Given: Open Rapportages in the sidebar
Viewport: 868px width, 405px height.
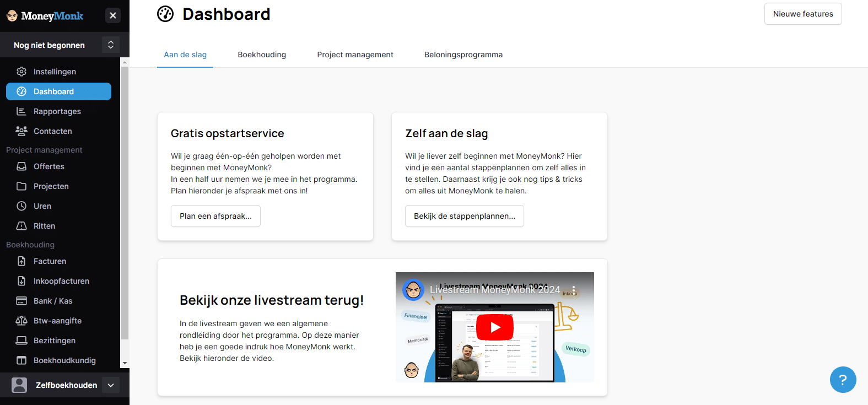Looking at the screenshot, I should pyautogui.click(x=58, y=111).
